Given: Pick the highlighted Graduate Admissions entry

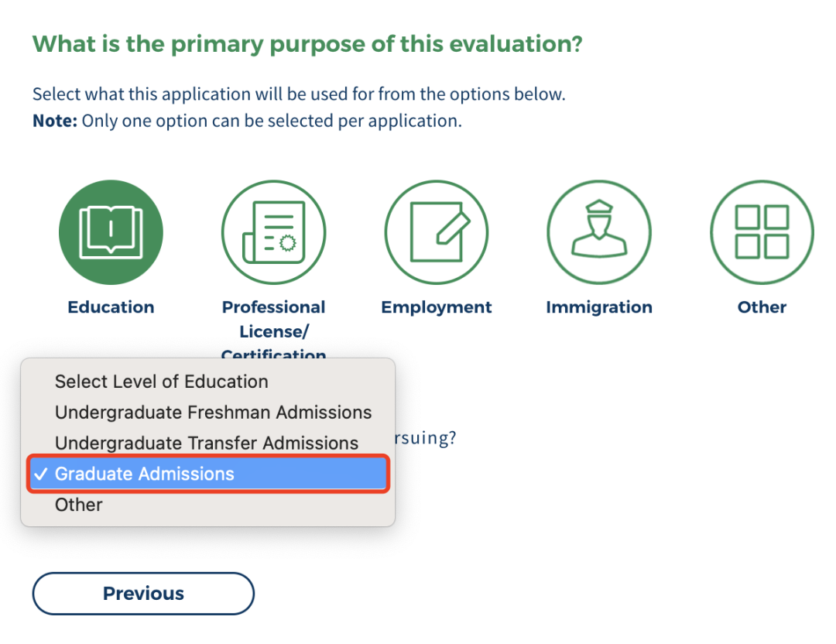Looking at the screenshot, I should [208, 474].
